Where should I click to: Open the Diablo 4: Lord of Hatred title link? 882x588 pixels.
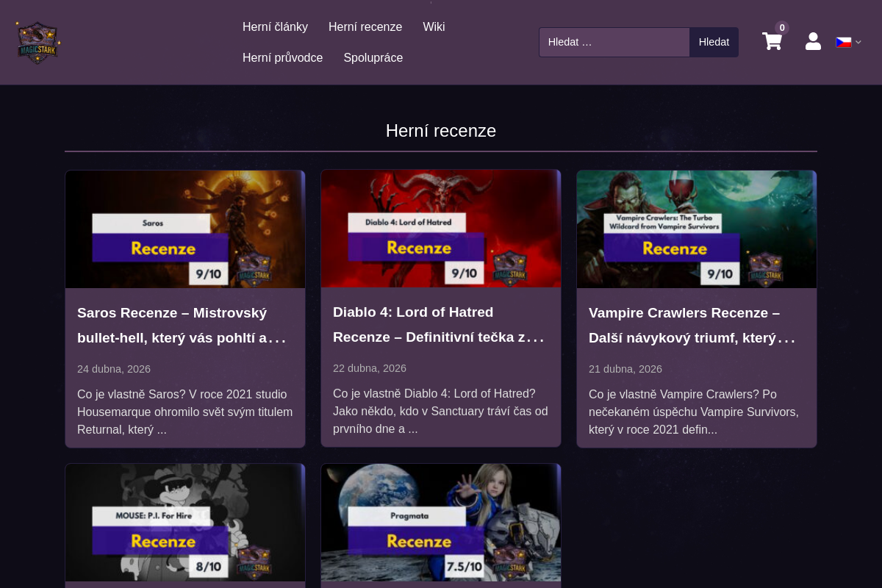pyautogui.click(x=439, y=325)
